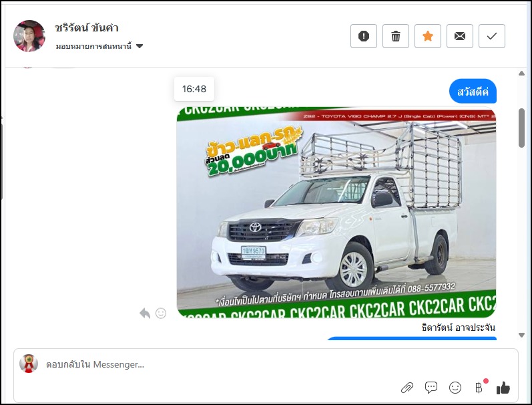This screenshot has height=405, width=532.
Task: React to the image with emoji icon
Action: [x=161, y=313]
